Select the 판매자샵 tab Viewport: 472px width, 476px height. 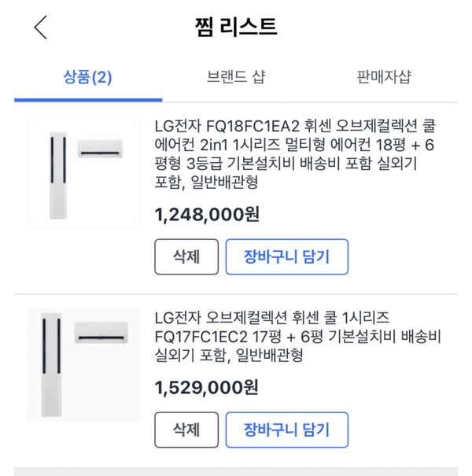coord(384,77)
